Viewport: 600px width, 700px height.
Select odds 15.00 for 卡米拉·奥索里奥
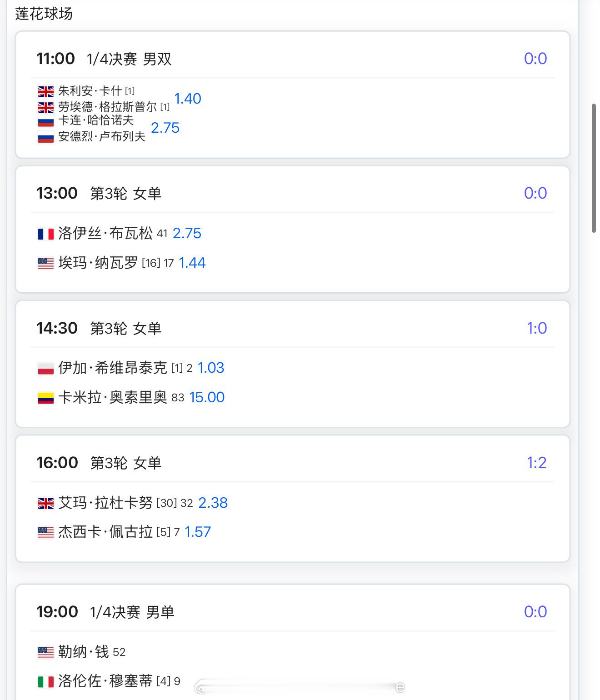[207, 397]
